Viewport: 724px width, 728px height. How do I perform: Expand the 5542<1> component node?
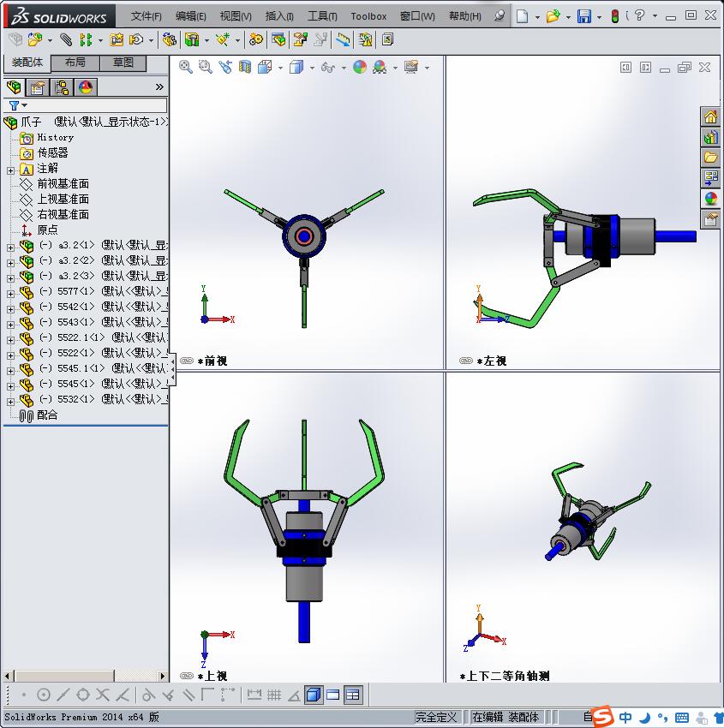point(10,309)
